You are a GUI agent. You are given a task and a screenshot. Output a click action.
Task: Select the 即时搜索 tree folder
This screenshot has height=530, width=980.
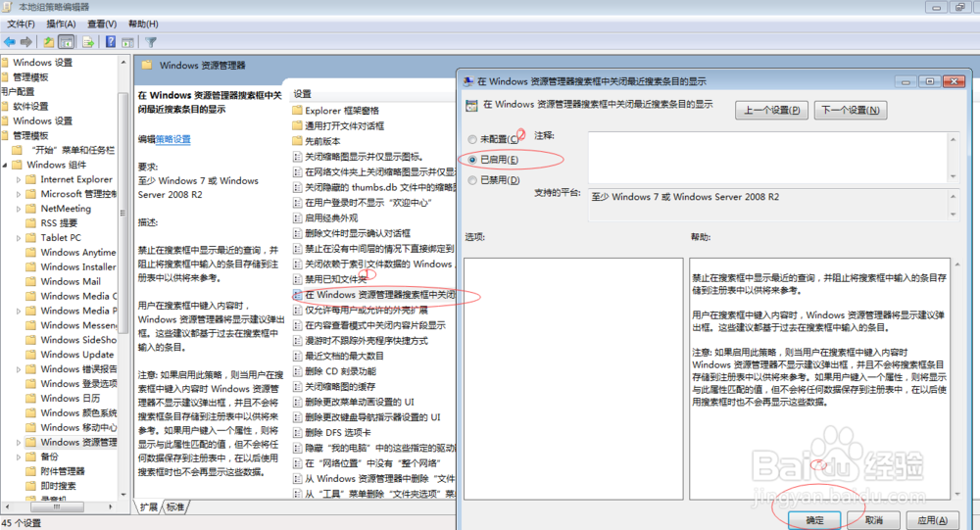point(58,486)
